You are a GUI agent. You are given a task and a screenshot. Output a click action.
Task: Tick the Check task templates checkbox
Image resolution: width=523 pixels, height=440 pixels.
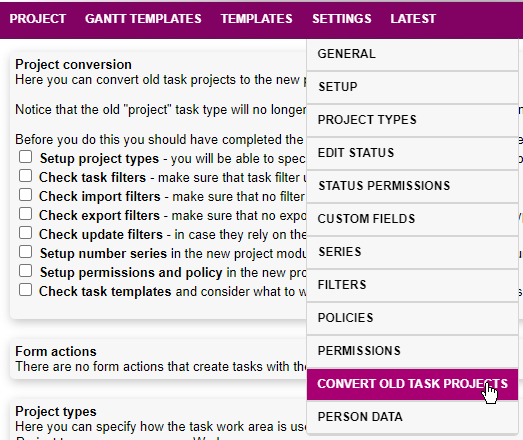[x=25, y=290]
